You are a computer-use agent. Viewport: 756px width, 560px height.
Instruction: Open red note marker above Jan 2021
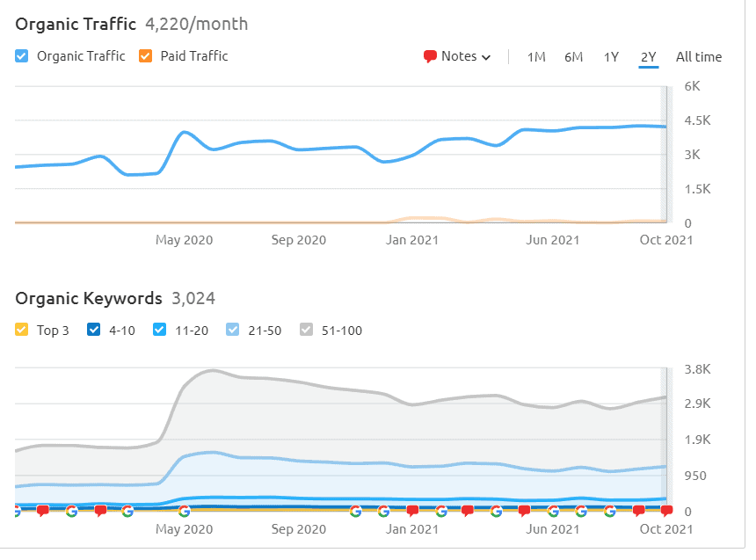[x=412, y=511]
